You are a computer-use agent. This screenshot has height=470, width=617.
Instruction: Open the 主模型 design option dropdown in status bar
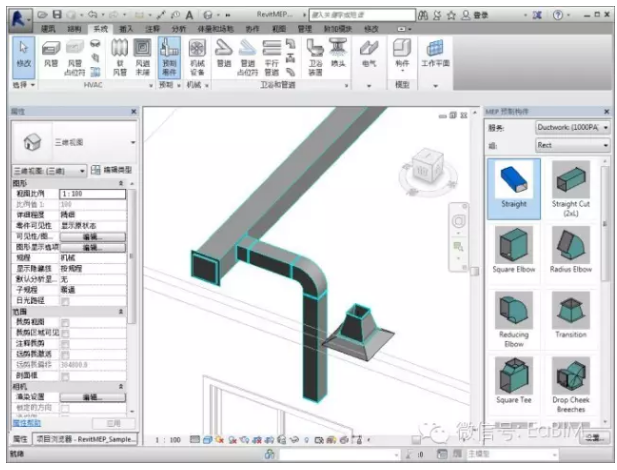tap(512, 454)
